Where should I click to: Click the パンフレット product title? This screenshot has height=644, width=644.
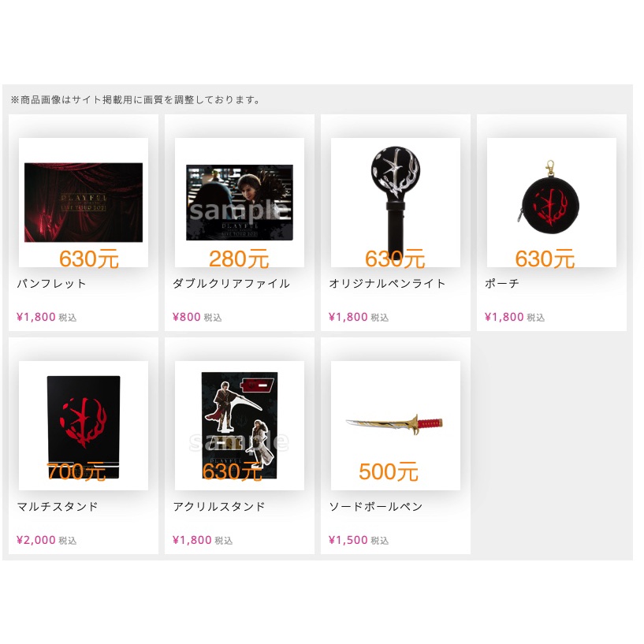(x=52, y=284)
